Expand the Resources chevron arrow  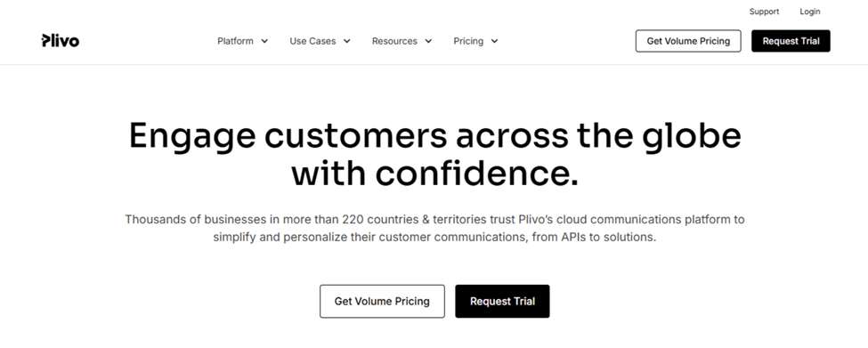coord(428,41)
